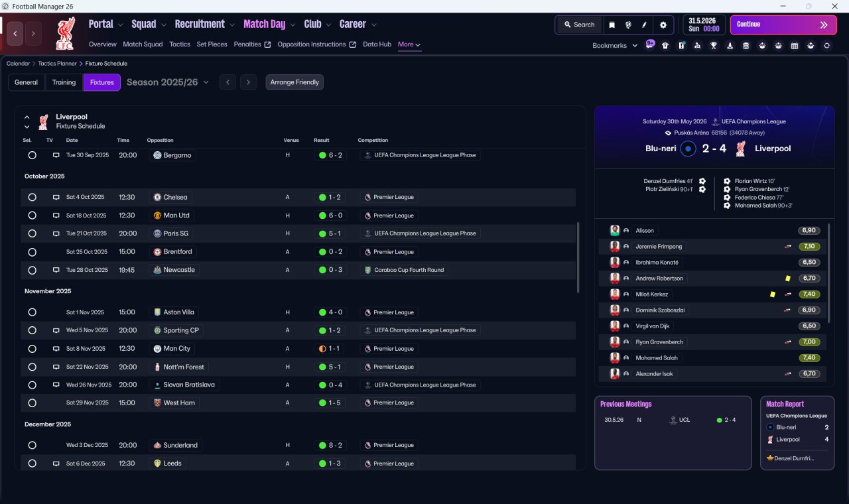Select the radio button for Chelsea fixture
Image resolution: width=849 pixels, height=504 pixels.
[32, 197]
